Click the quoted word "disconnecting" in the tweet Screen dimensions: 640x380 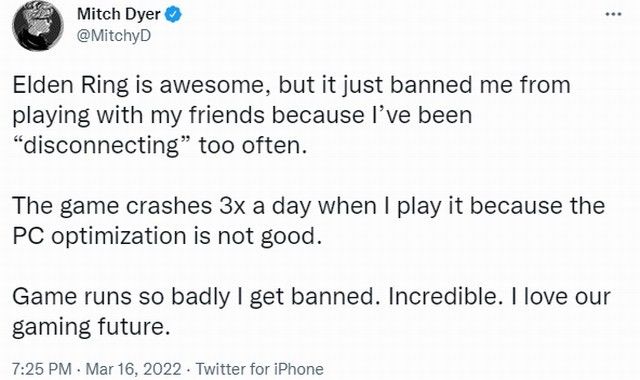pyautogui.click(x=102, y=146)
